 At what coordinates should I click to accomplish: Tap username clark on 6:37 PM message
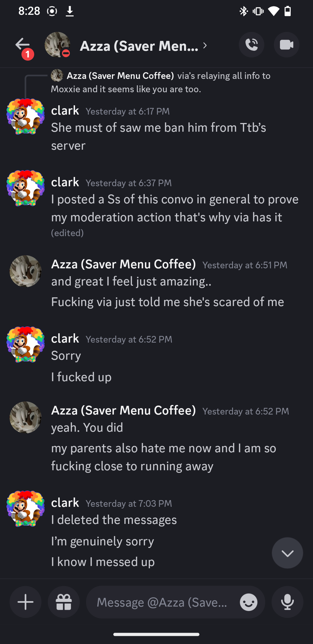pos(65,182)
